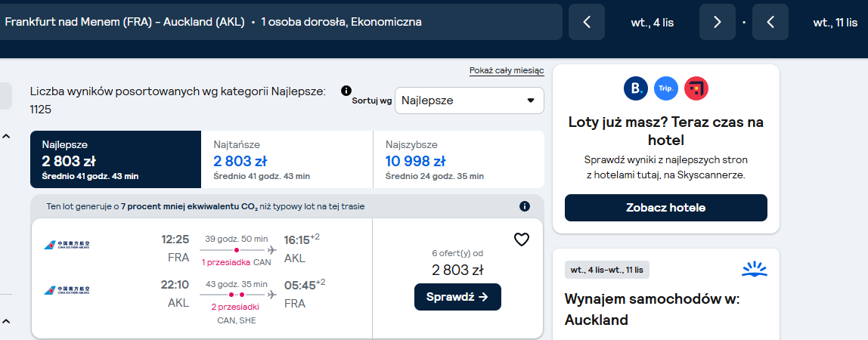Go to previous return date before wt., 11 lis
The width and height of the screenshot is (868, 340).
coord(770,22)
